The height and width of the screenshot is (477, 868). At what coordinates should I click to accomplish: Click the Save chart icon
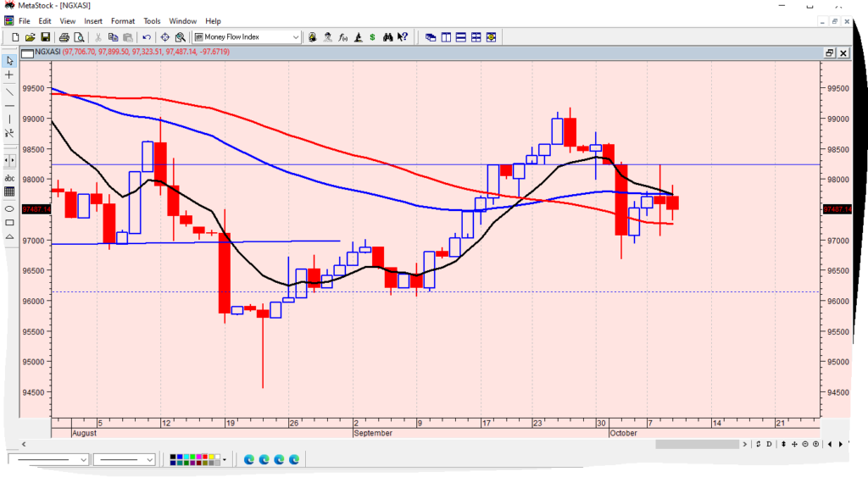(46, 37)
